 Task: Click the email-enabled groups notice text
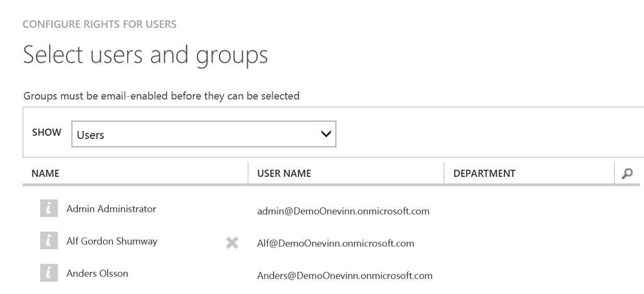(161, 96)
